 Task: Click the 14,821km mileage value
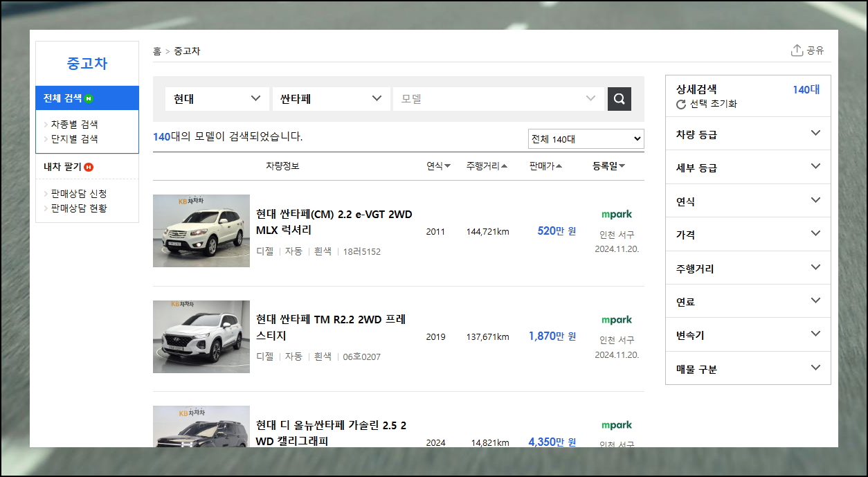[490, 442]
